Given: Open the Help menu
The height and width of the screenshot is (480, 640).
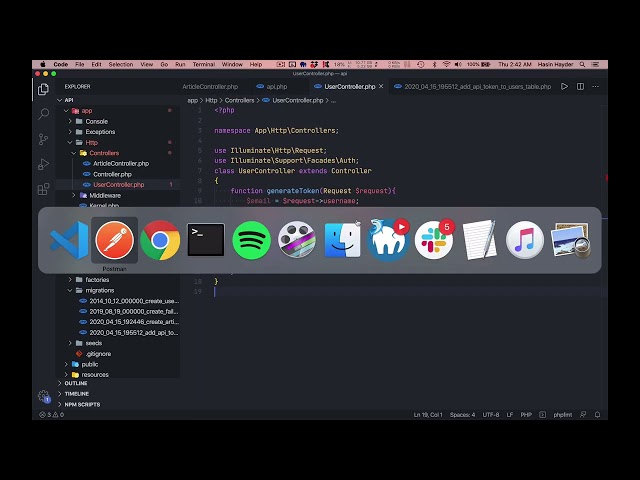Looking at the screenshot, I should pos(256,64).
